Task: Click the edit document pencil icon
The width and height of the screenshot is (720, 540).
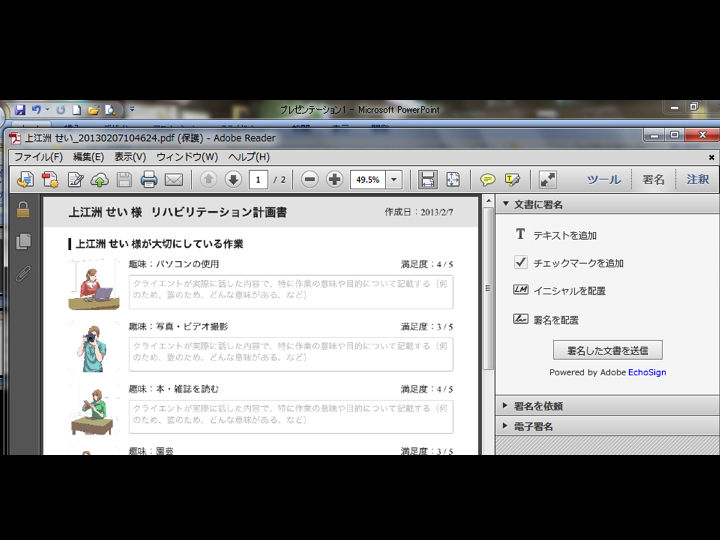Action: point(75,180)
